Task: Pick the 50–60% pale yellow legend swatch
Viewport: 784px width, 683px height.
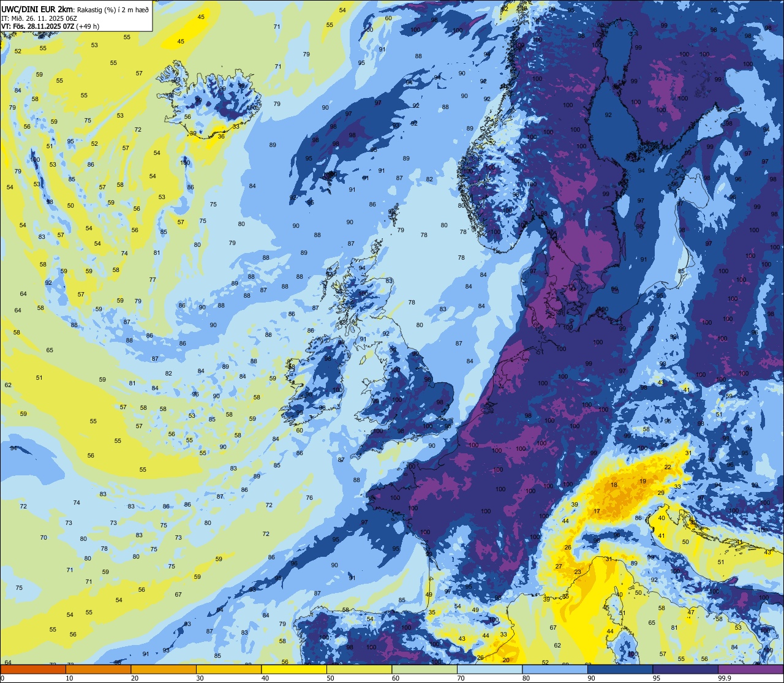Action: pos(359,670)
